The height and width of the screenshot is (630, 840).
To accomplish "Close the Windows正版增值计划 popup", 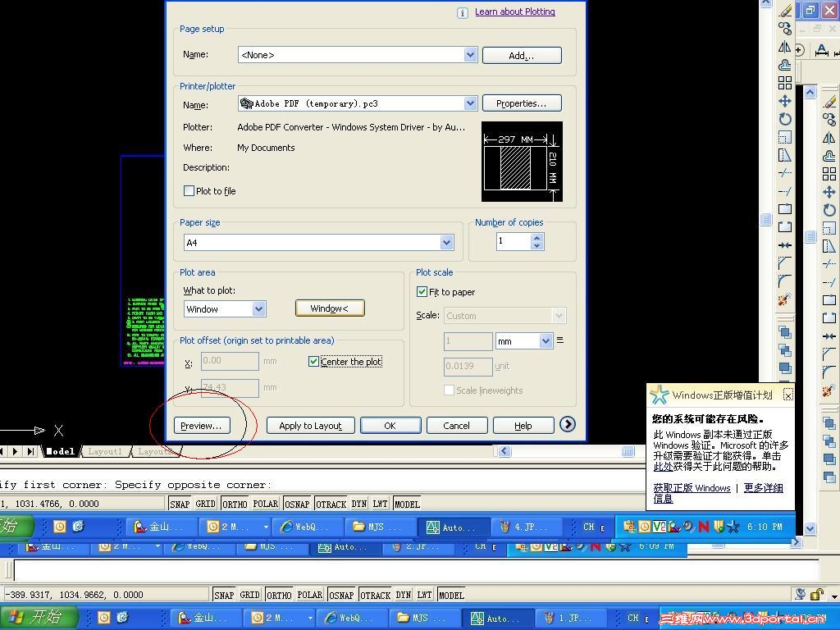I will click(788, 395).
